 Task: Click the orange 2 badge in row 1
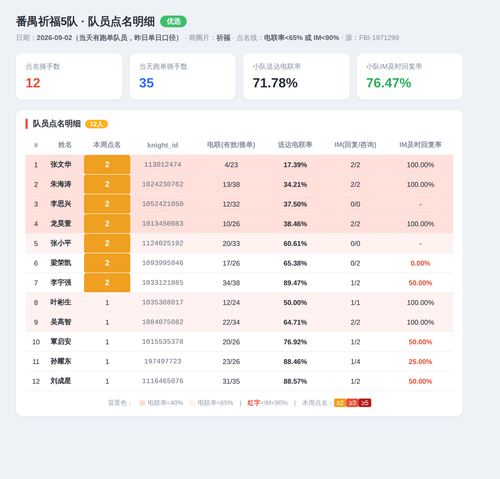click(x=107, y=164)
